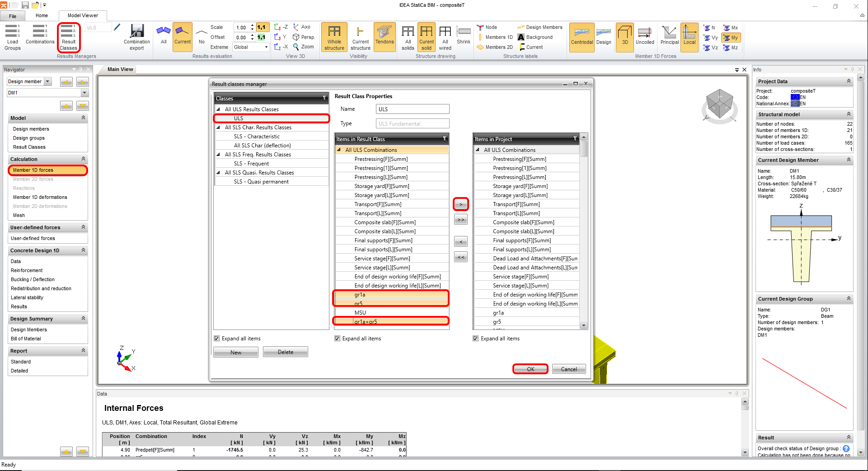The width and height of the screenshot is (868, 471).
Task: Toggle the Tendons visibility icon
Action: pos(384,36)
